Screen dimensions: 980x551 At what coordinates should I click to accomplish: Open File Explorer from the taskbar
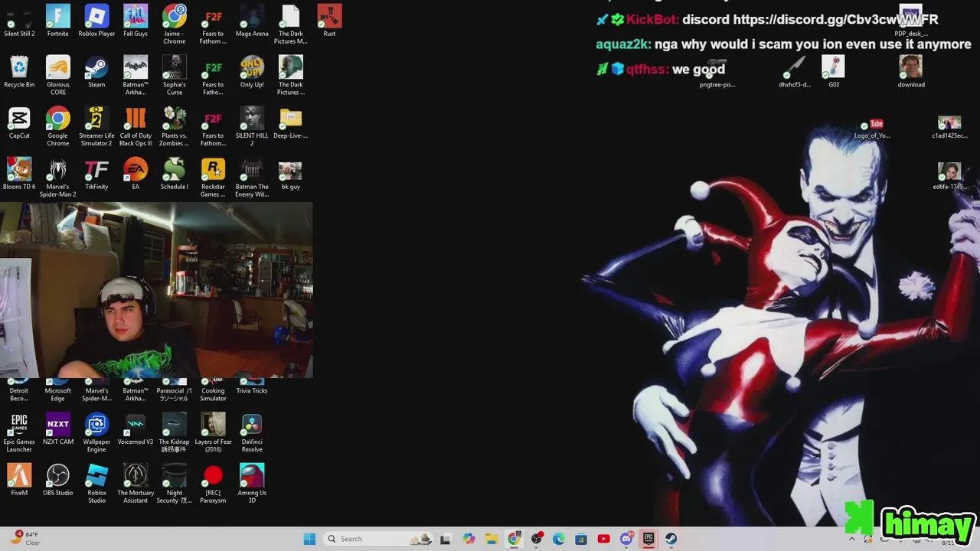tap(492, 539)
